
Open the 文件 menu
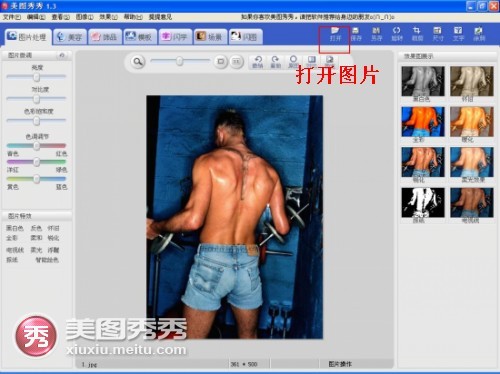pos(11,17)
